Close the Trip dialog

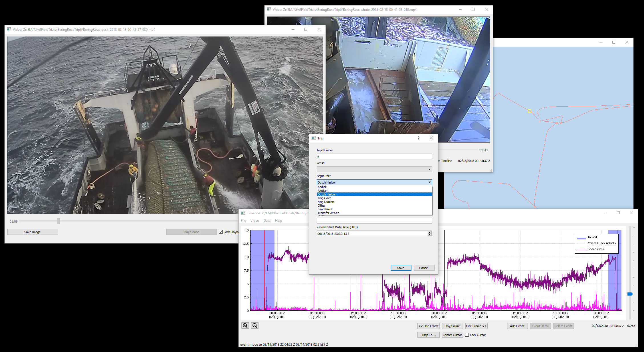point(431,138)
